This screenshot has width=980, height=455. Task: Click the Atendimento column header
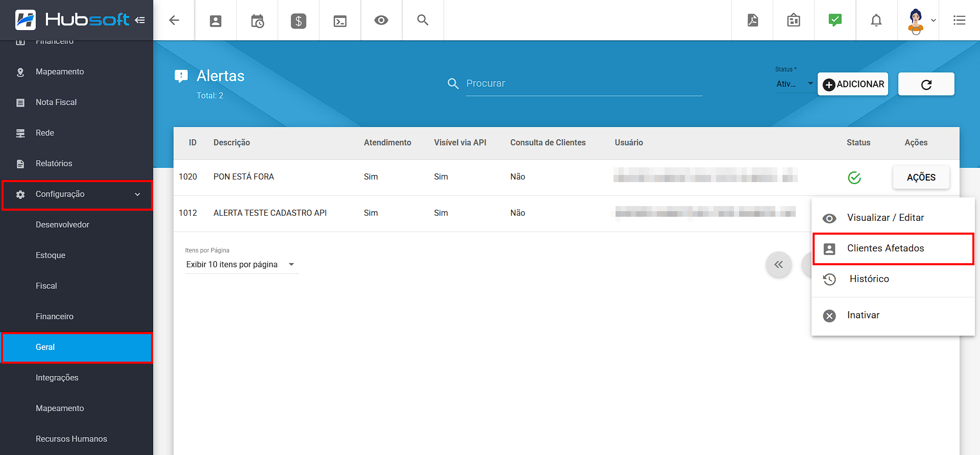[x=387, y=143]
